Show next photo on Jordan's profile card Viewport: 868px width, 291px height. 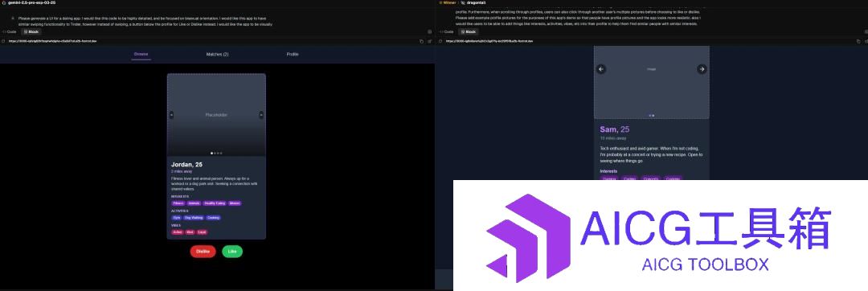261,115
